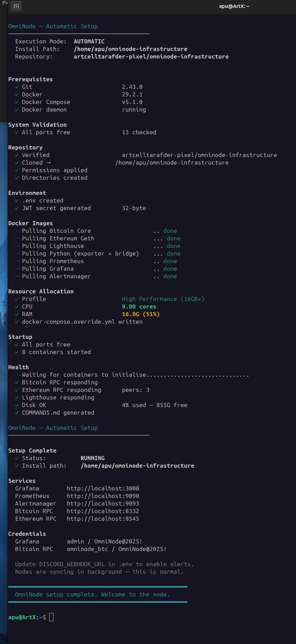Click the 'Docker Images' section heading
The image size is (296, 644).
coord(31,223)
